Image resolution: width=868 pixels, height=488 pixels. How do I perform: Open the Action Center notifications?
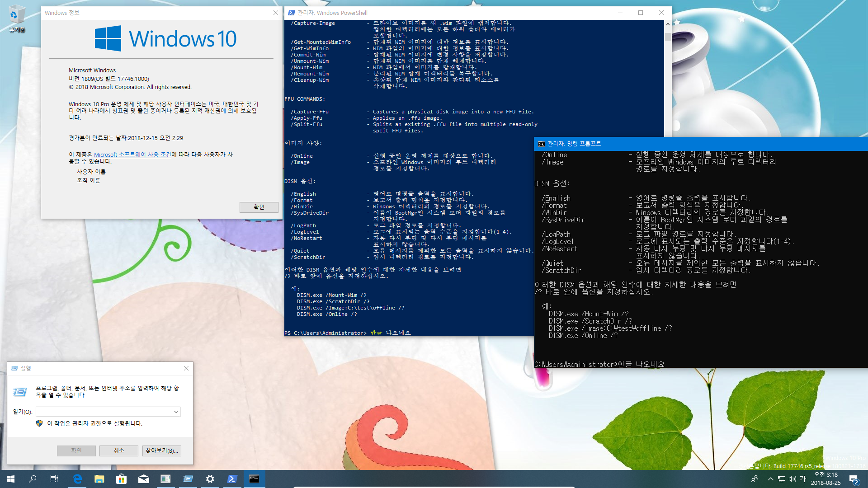[x=854, y=479]
